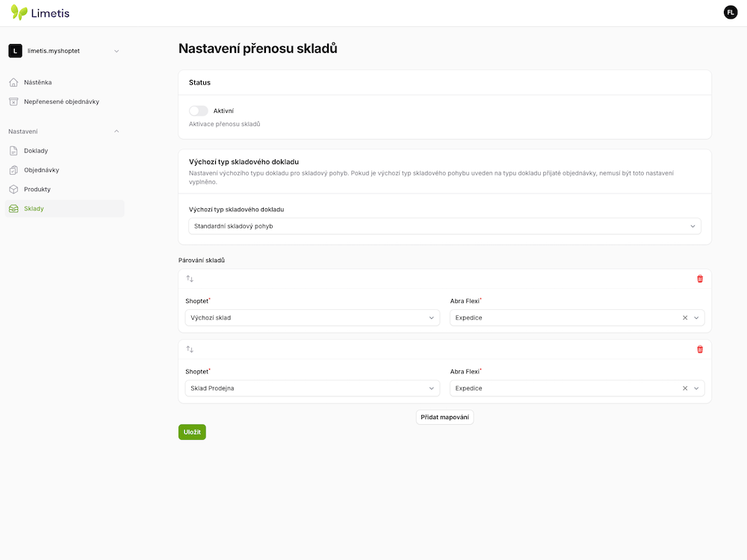This screenshot has width=747, height=560.
Task: Click the Limetis brand name
Action: tap(50, 13)
